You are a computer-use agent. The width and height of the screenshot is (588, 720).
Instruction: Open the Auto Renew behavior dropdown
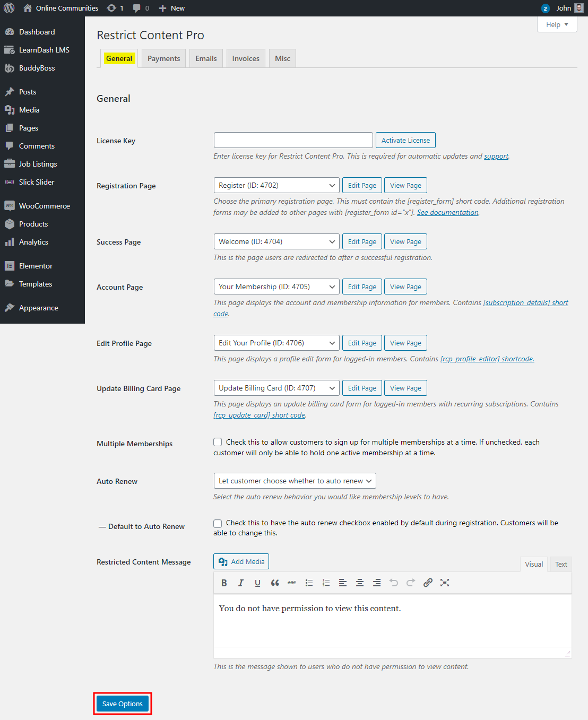tap(295, 481)
